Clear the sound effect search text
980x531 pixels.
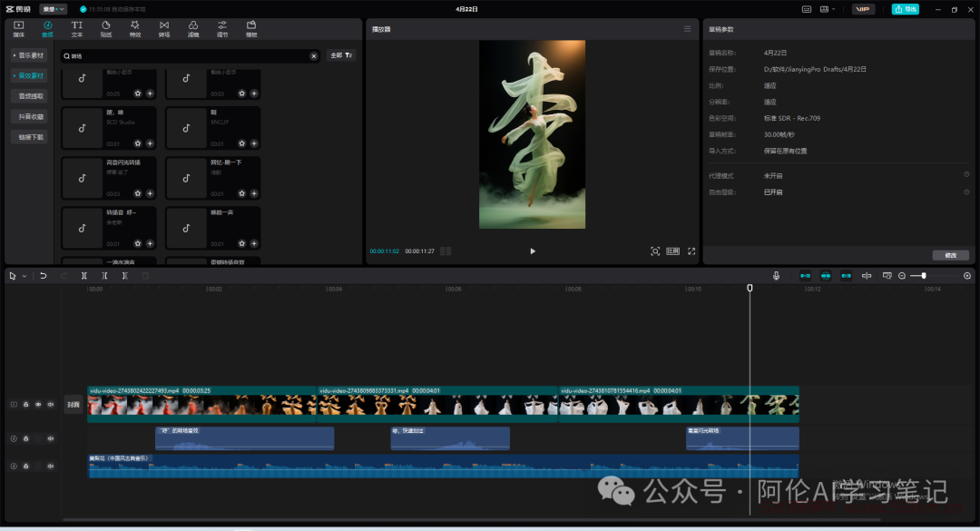click(314, 56)
